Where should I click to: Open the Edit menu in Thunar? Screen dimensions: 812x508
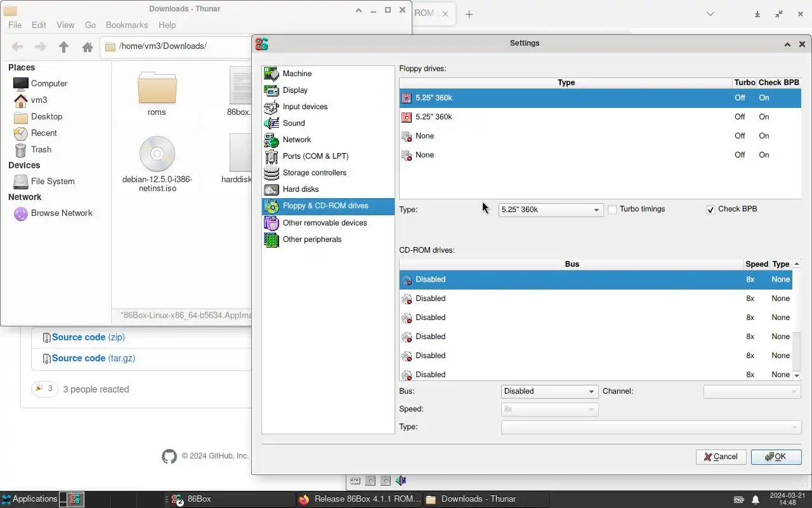click(39, 25)
